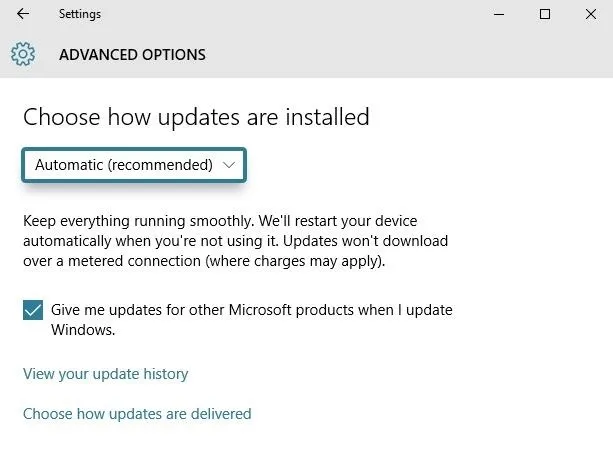Click the chevron in the update install dropdown
The width and height of the screenshot is (613, 451).
pyautogui.click(x=229, y=165)
